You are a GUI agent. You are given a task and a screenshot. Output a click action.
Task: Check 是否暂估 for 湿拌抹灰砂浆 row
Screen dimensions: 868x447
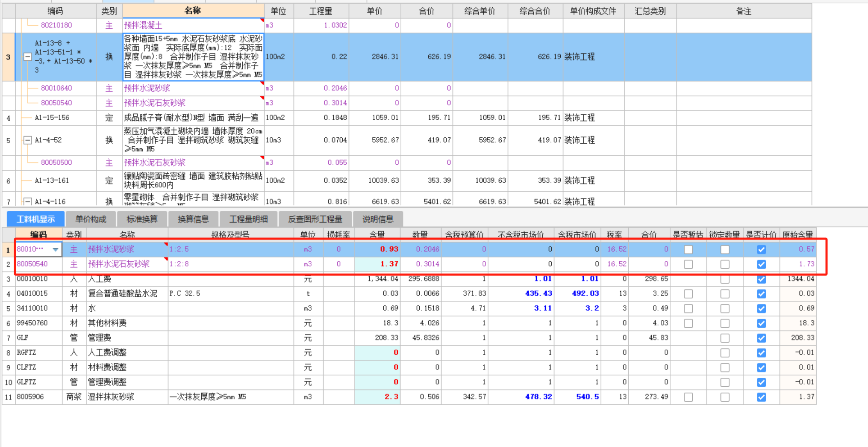(688, 397)
